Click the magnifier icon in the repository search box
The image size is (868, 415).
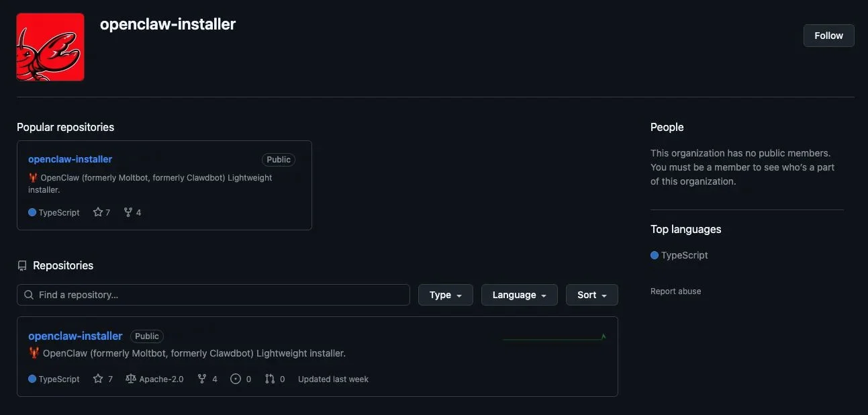tap(28, 294)
